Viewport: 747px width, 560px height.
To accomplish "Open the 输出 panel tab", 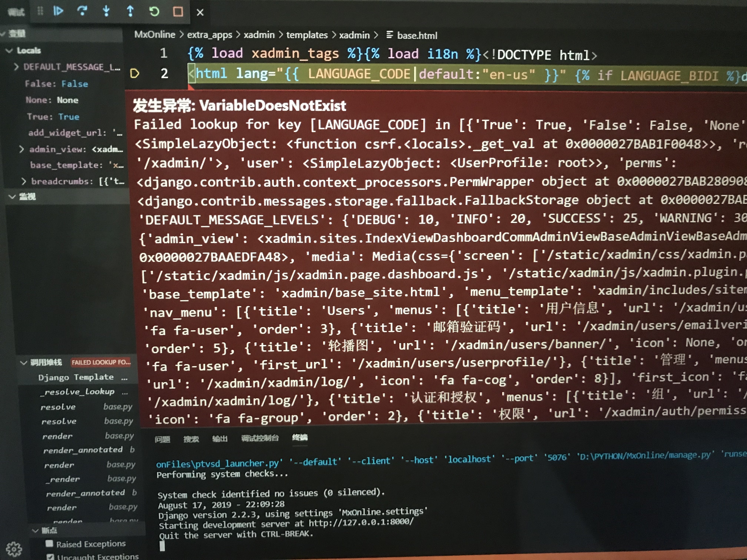I will click(220, 439).
